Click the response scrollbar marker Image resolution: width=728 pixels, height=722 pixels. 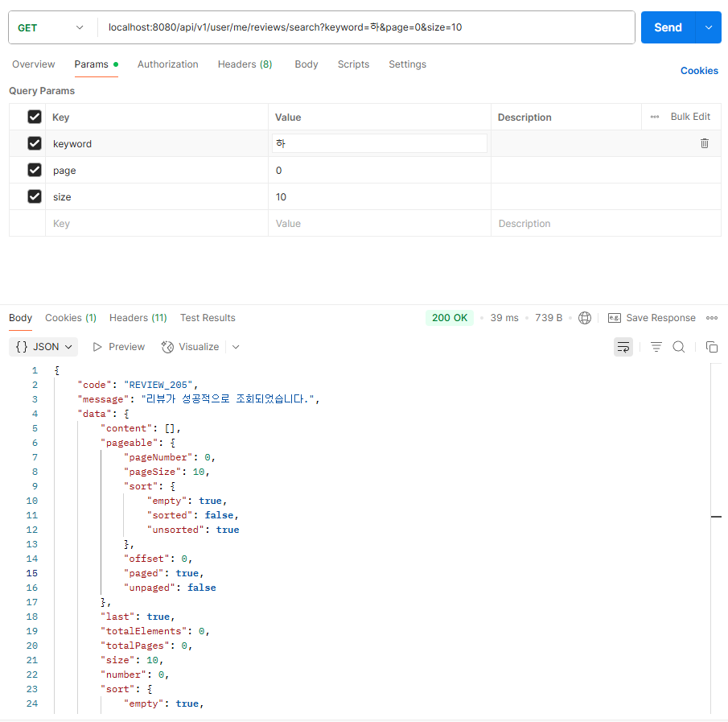click(x=716, y=517)
